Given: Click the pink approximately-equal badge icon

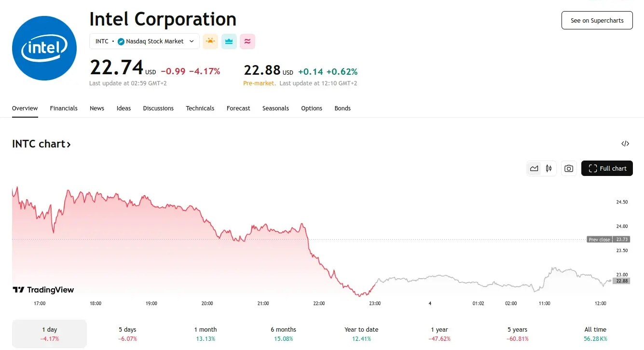Looking at the screenshot, I should [x=247, y=41].
